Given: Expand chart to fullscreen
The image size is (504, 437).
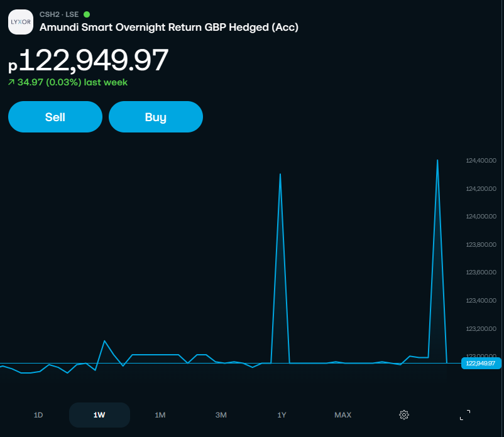Looking at the screenshot, I should [x=465, y=415].
